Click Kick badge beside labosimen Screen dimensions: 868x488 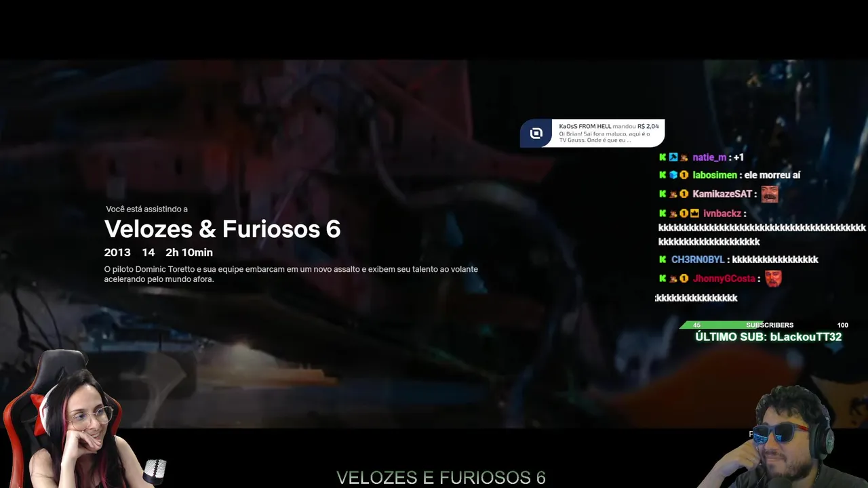[663, 175]
